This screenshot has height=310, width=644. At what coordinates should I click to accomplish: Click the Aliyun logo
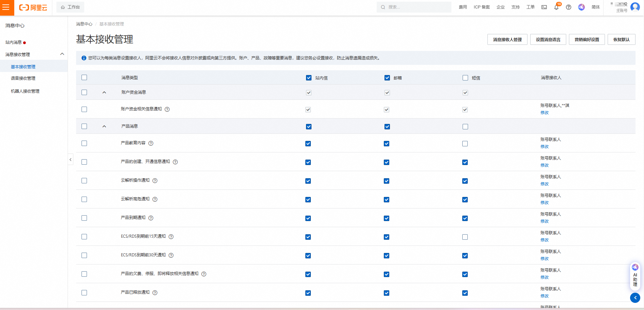[33, 7]
